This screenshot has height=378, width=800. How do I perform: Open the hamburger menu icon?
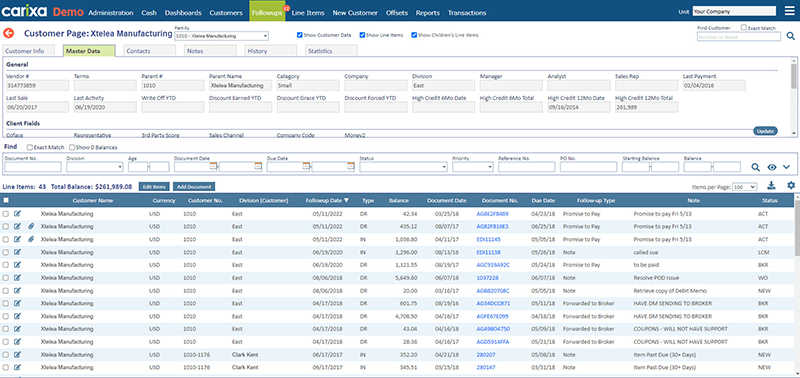coord(789,11)
